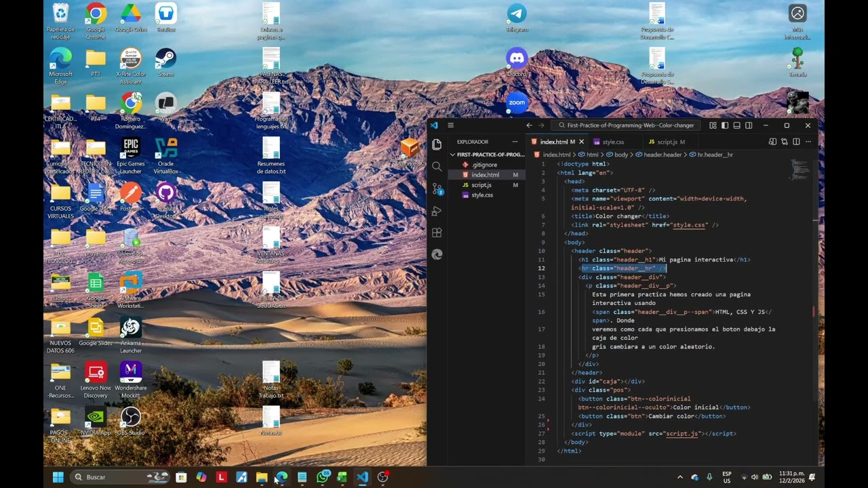Click the VS Code command center search box

click(x=626, y=125)
